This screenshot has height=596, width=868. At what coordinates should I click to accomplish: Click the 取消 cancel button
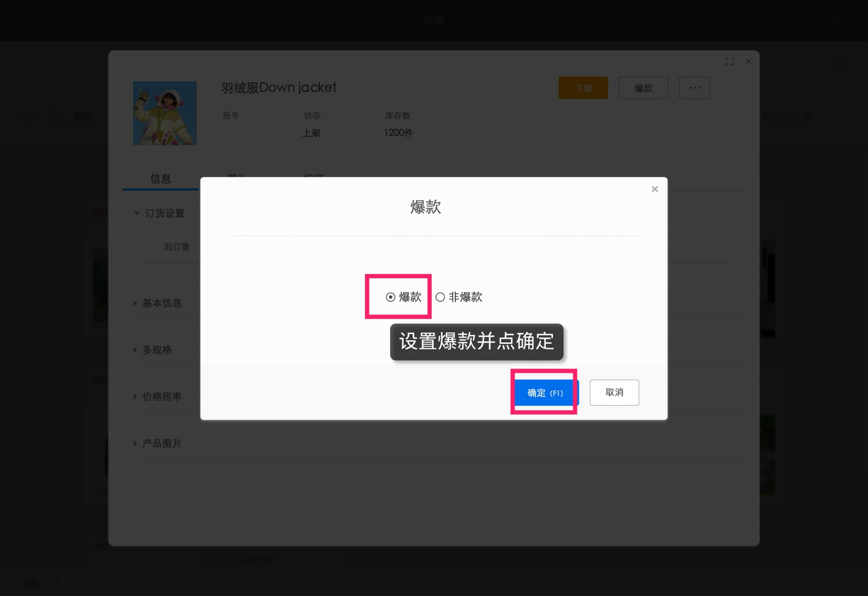614,392
